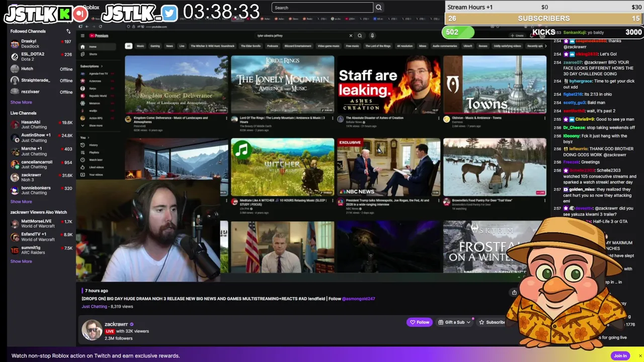Open Oblivion Towns music thumbnail
This screenshot has width=644, height=362.
[495, 84]
